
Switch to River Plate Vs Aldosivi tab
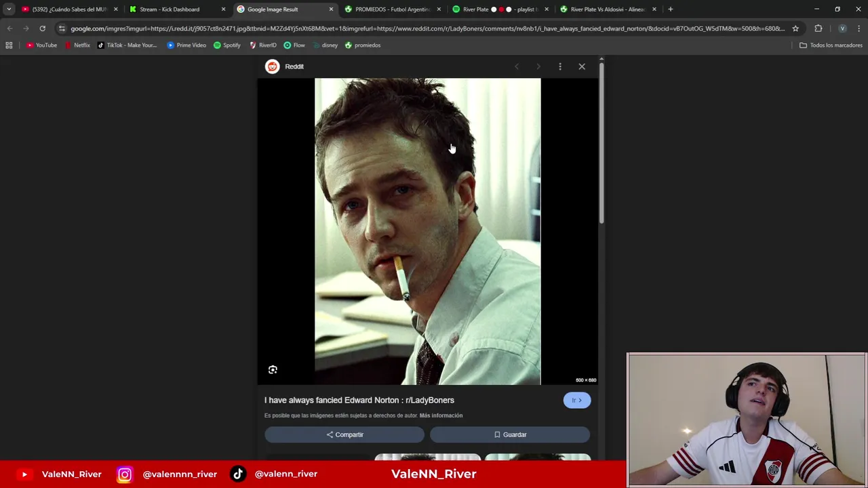coord(607,9)
